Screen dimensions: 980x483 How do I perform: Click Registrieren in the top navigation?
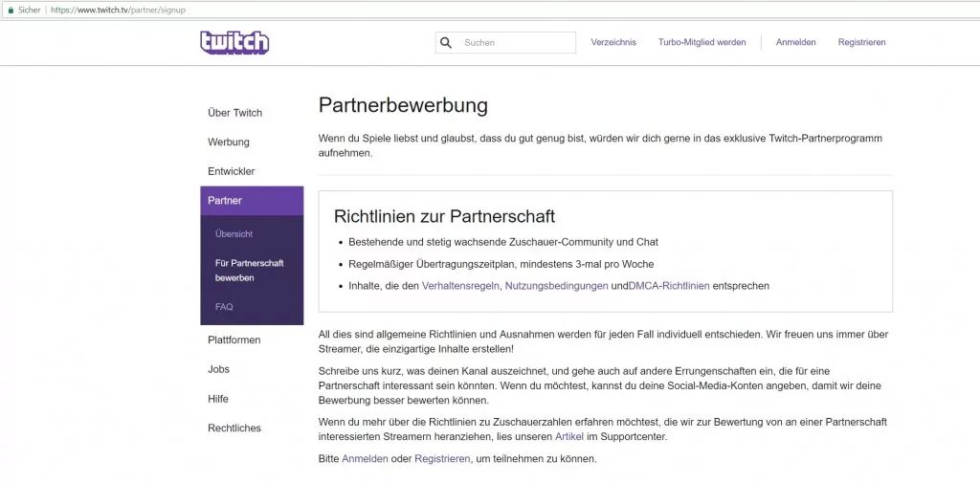pyautogui.click(x=862, y=42)
